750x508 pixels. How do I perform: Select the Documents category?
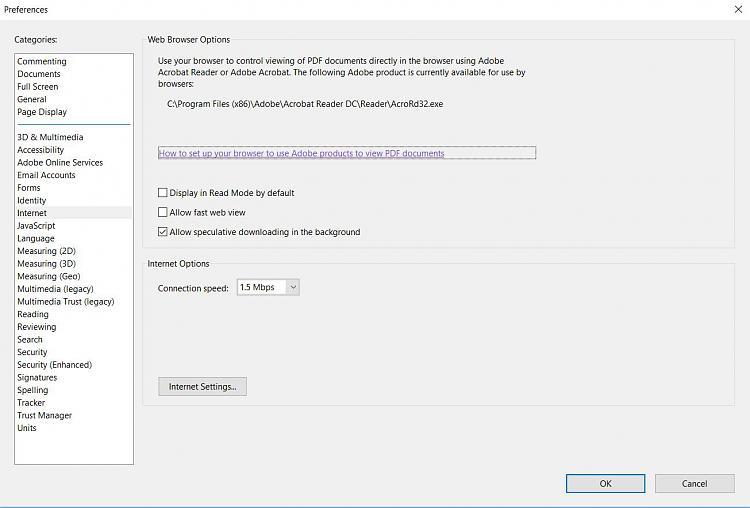click(x=39, y=74)
